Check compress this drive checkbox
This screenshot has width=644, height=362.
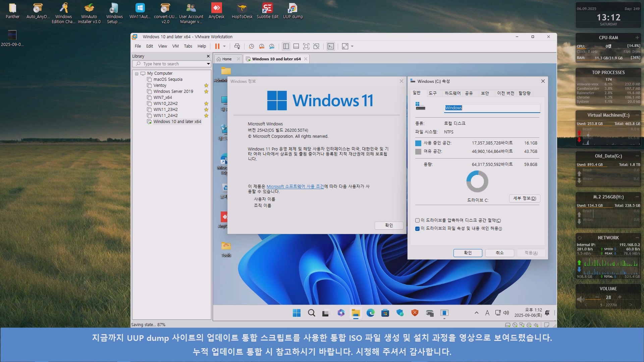coord(417,221)
